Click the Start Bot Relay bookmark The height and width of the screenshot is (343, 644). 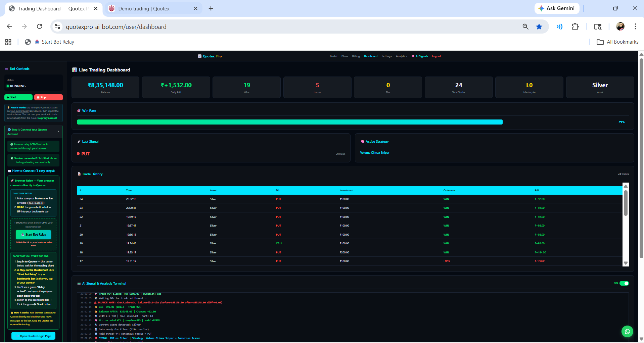point(54,42)
